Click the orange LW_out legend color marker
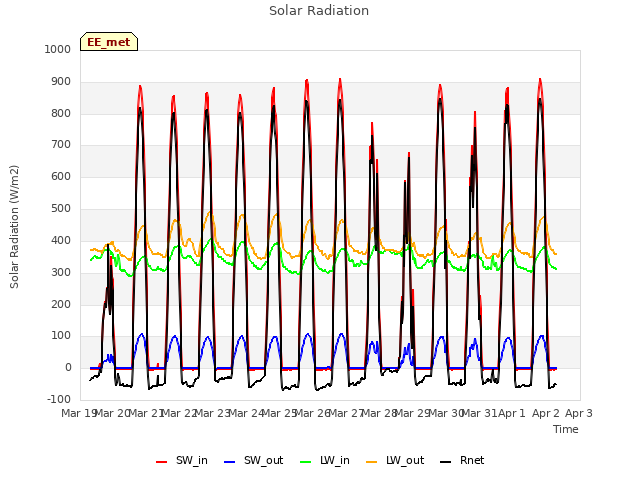The width and height of the screenshot is (640, 480). tap(372, 462)
